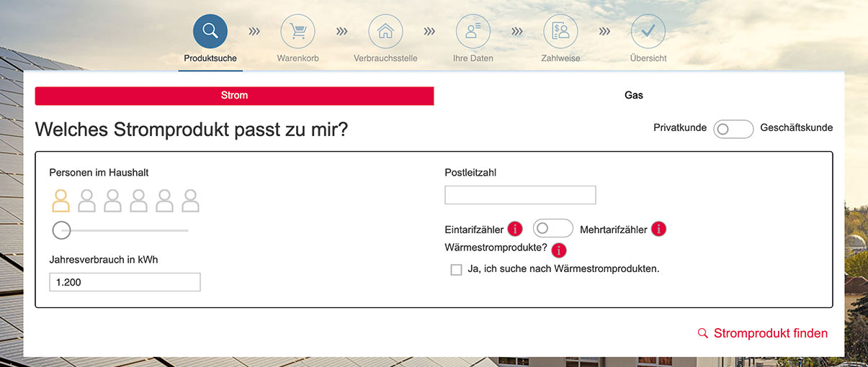Enable the Wärmestromprodukte search checkbox
The image size is (868, 367).
pos(456,270)
